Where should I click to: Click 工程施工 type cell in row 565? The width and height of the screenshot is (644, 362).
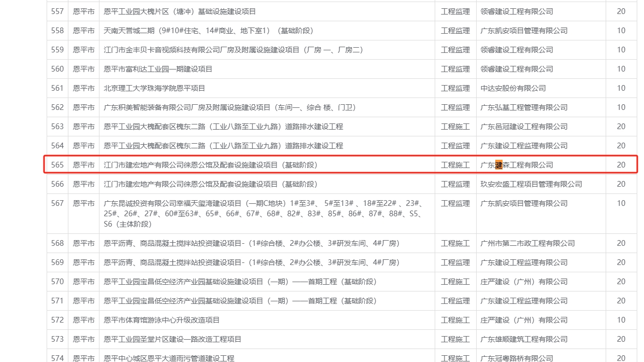point(455,165)
